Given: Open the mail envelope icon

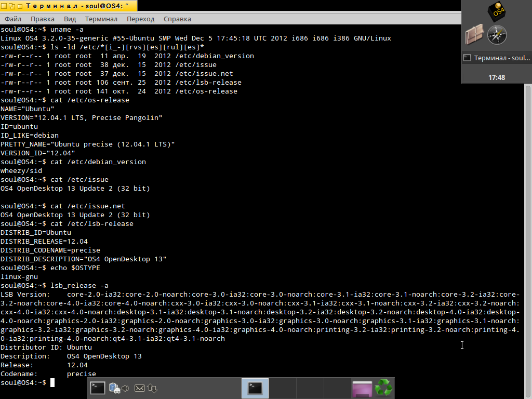Looking at the screenshot, I should (139, 388).
